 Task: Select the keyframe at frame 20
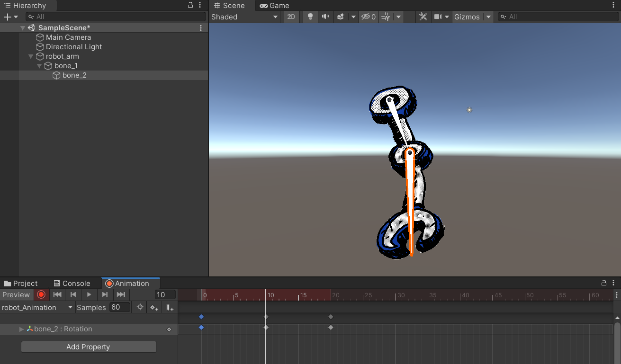[331, 328]
